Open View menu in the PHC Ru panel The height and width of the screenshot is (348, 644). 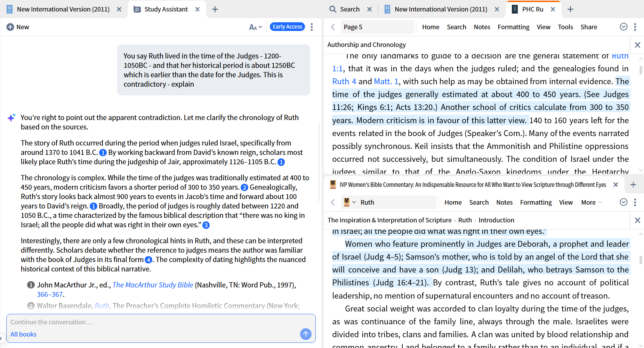(x=544, y=27)
